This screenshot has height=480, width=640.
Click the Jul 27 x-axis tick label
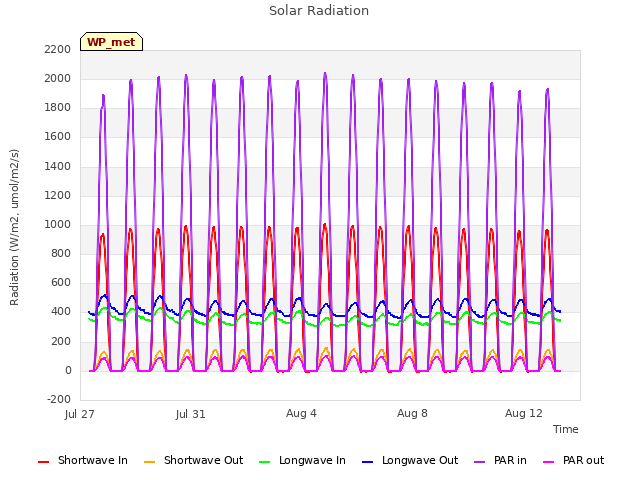[x=80, y=414]
